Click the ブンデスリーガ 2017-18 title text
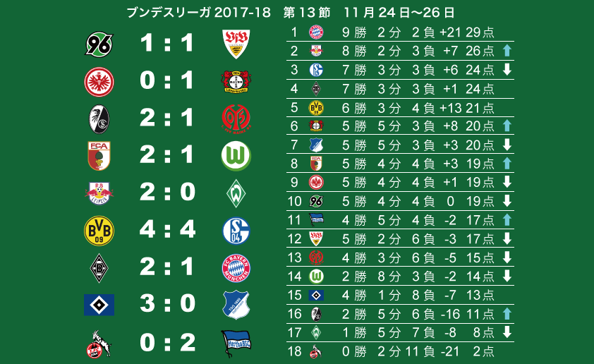 click(x=199, y=13)
